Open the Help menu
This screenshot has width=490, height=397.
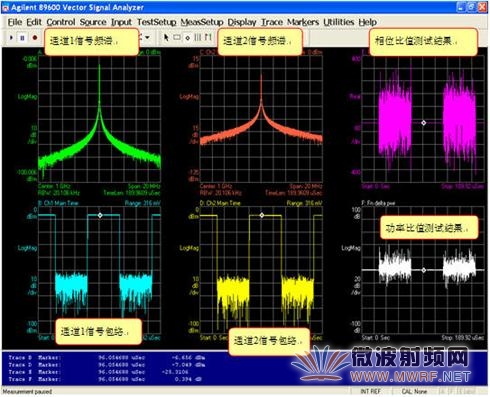click(368, 22)
